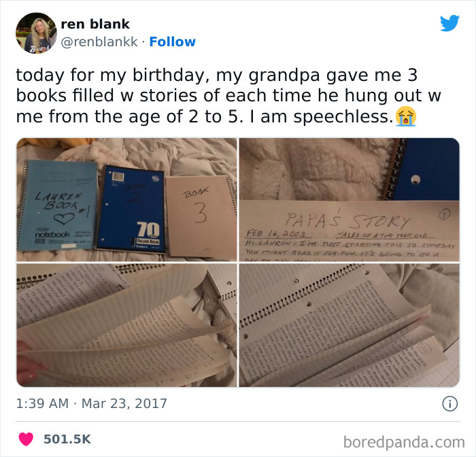Open the @renblankk handle link
Screen dimensions: 476x457
[99, 42]
